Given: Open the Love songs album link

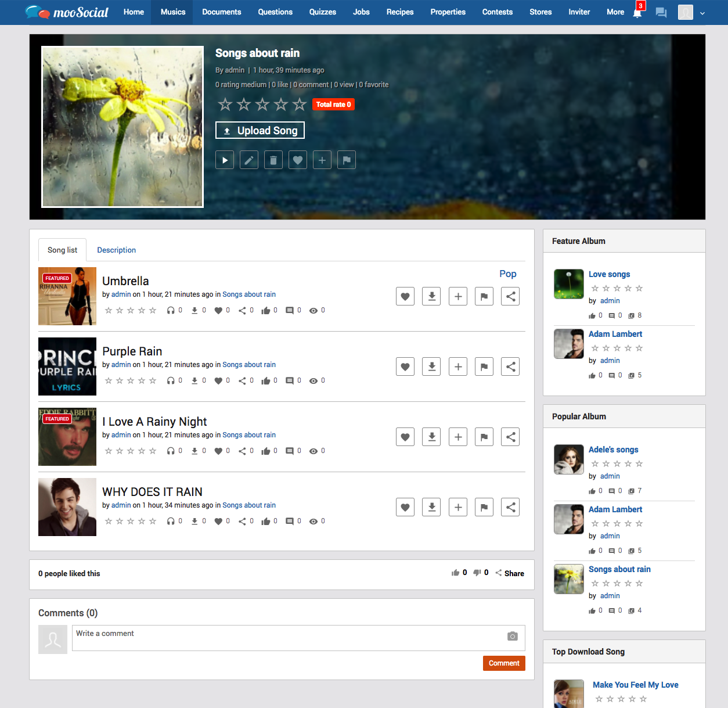Looking at the screenshot, I should tap(609, 274).
